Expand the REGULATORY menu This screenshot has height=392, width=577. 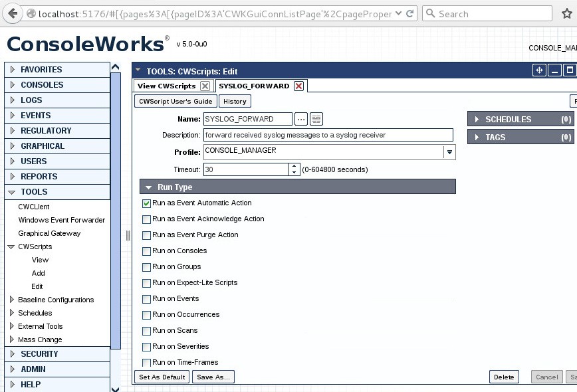coord(57,130)
